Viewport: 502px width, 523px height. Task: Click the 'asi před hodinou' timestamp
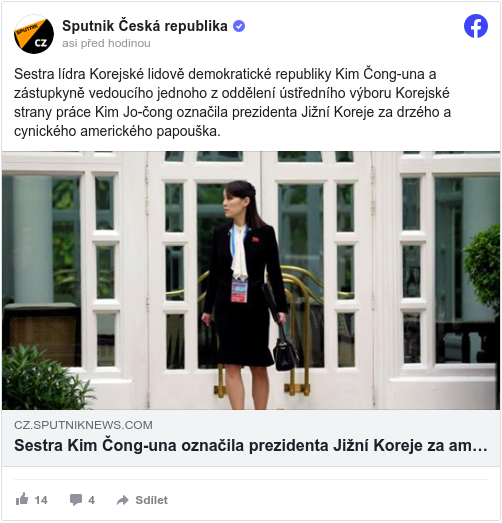(106, 43)
